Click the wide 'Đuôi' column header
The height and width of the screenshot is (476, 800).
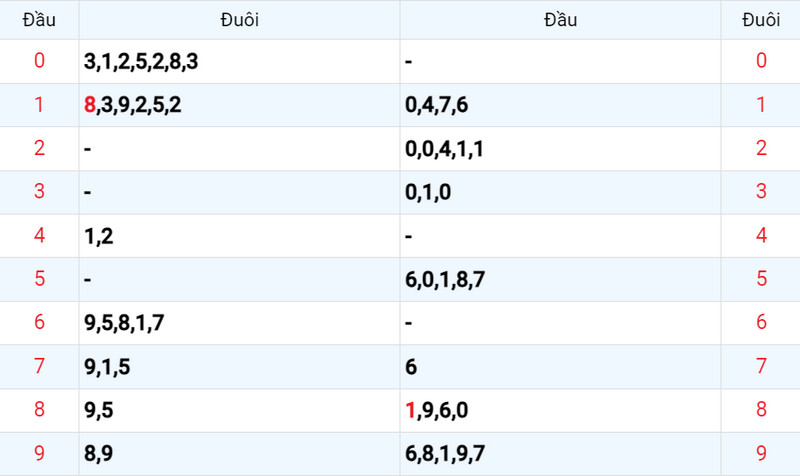click(x=239, y=20)
